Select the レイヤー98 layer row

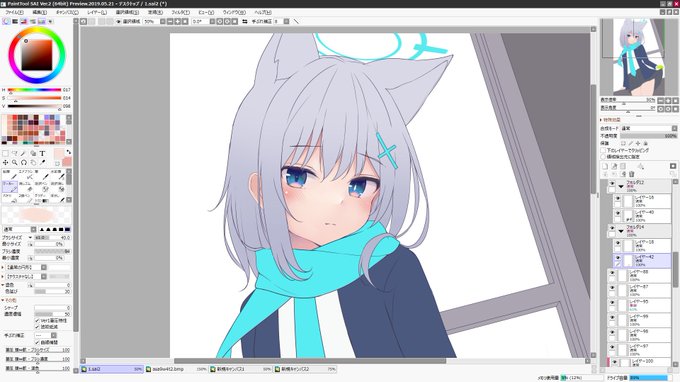[639, 335]
